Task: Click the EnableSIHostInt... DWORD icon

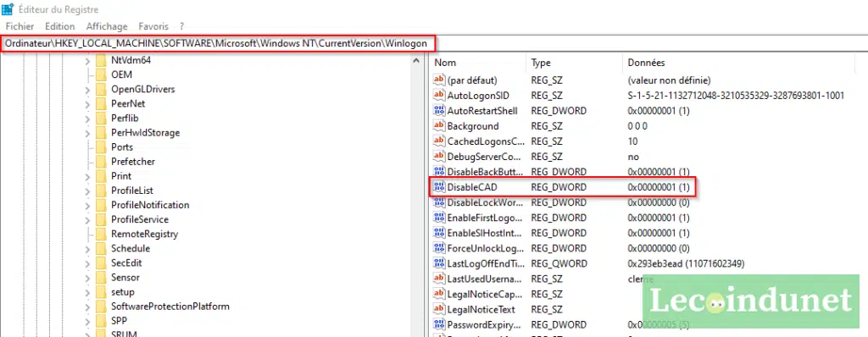Action: 439,233
